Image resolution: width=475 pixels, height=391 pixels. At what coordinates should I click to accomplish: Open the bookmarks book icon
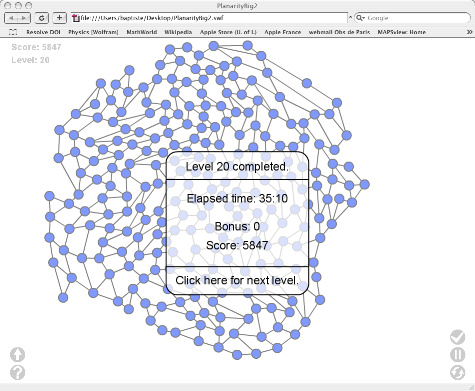13,32
